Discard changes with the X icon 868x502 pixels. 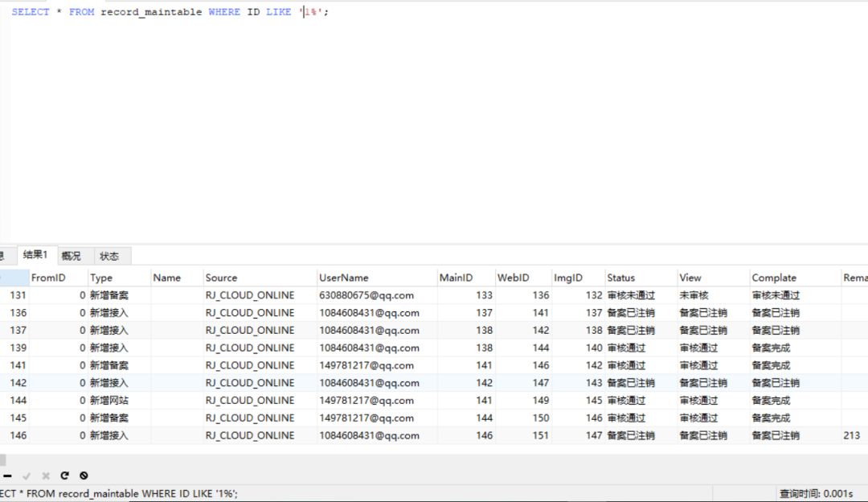(46, 475)
